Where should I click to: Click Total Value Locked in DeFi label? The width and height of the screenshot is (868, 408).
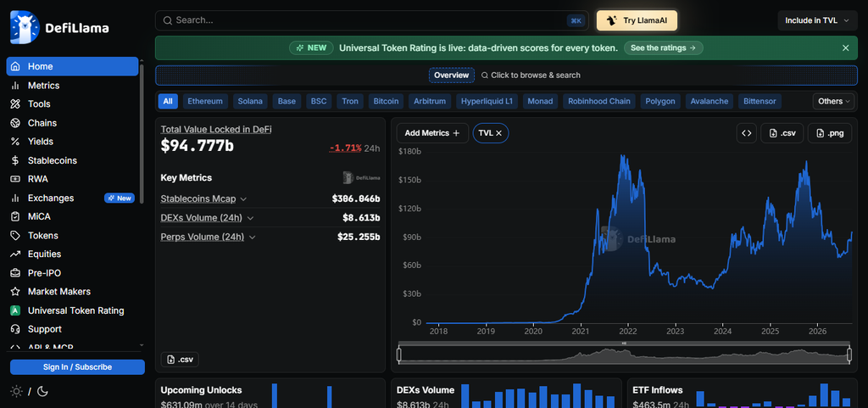[x=216, y=129]
